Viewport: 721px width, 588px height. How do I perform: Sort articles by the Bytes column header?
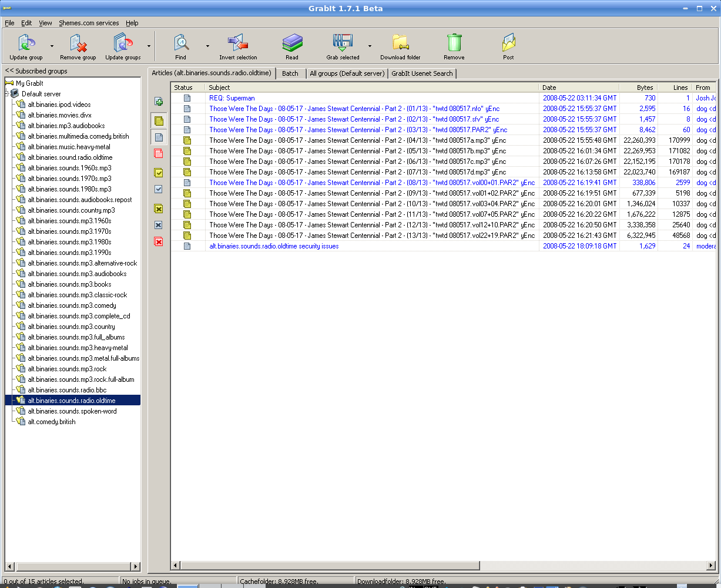(x=639, y=88)
